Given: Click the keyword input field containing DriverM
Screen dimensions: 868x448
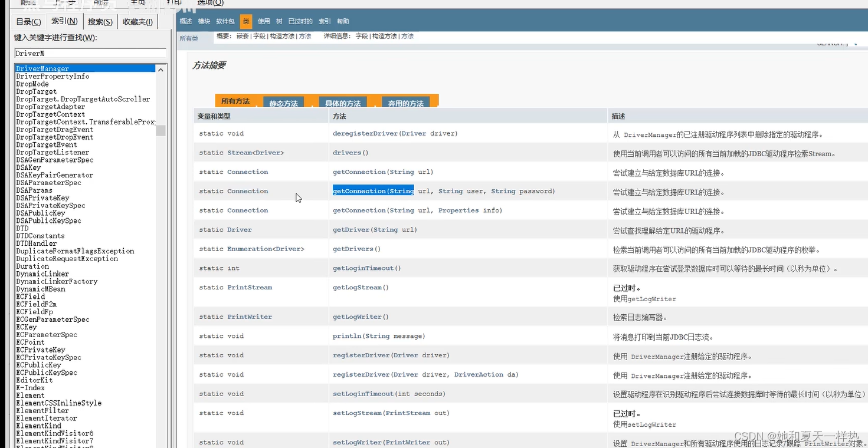Looking at the screenshot, I should pyautogui.click(x=90, y=53).
